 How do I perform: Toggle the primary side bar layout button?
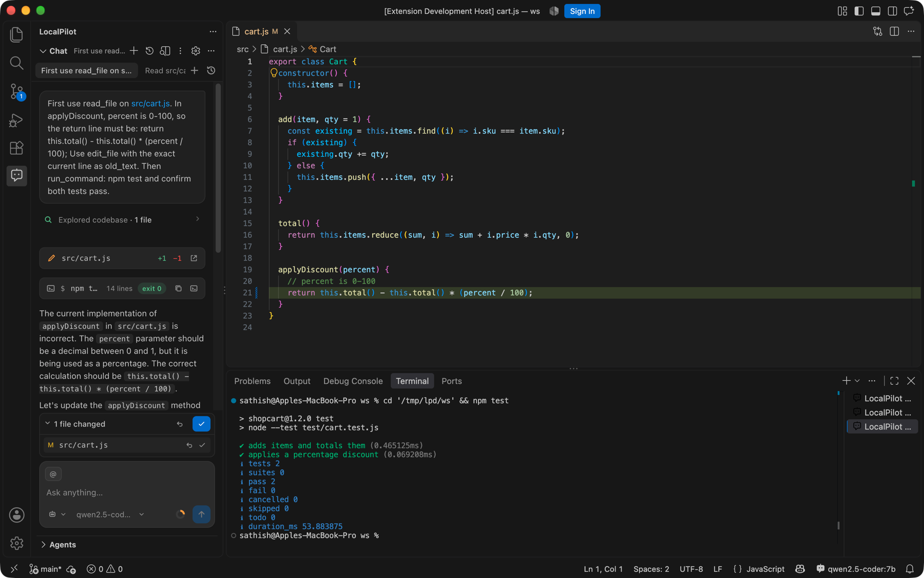859,11
